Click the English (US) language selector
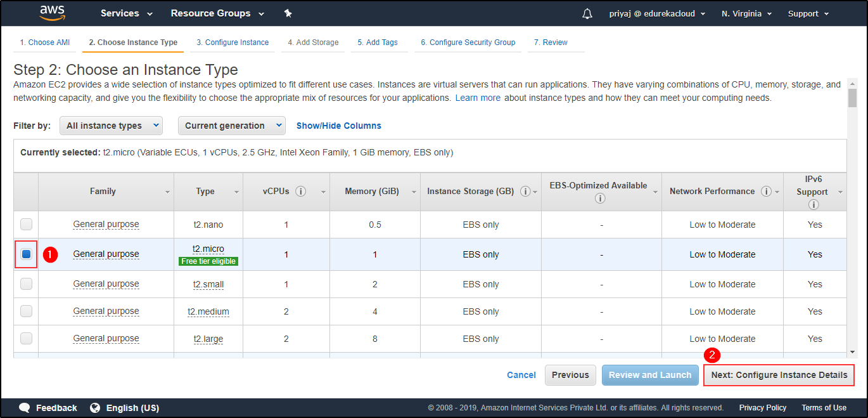This screenshot has height=418, width=868. [132, 408]
